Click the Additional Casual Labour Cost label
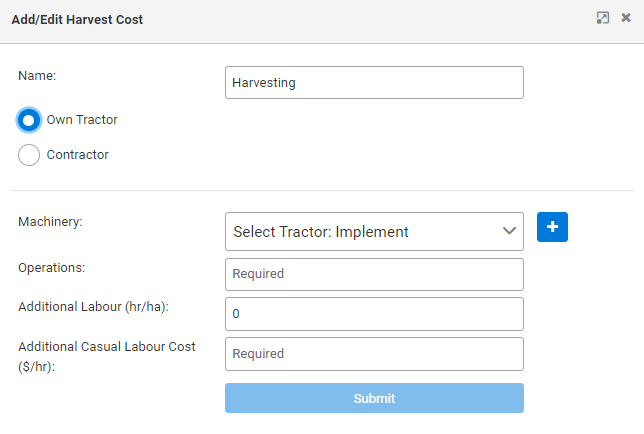 coord(106,346)
